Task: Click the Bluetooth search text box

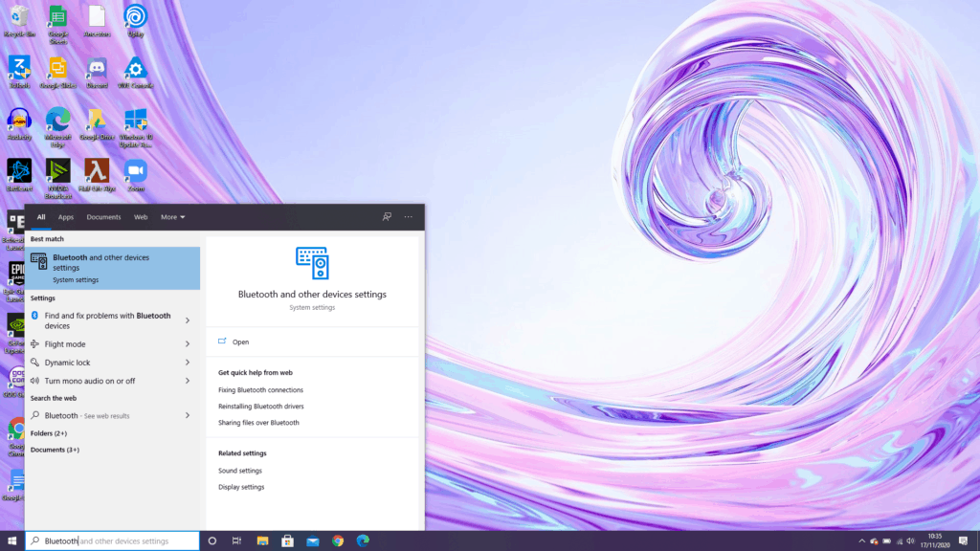Action: tap(115, 541)
